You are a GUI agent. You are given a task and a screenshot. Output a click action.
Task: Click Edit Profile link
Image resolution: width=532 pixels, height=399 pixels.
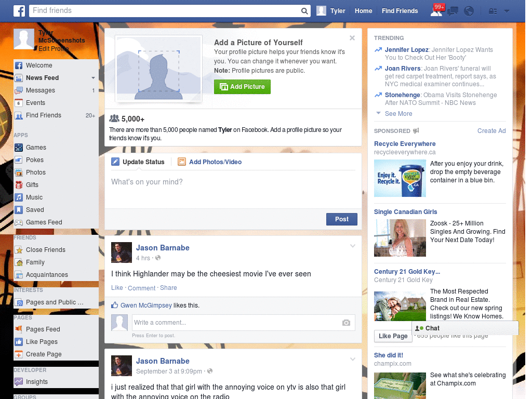(x=54, y=49)
